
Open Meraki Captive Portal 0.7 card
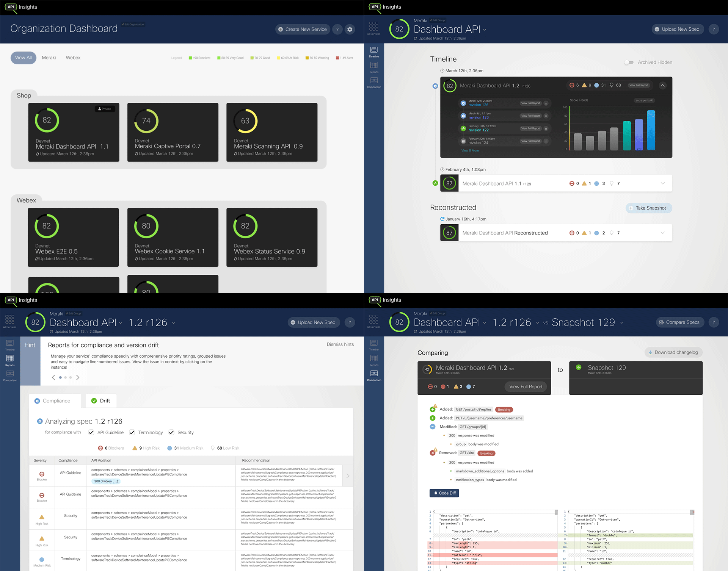tap(173, 132)
